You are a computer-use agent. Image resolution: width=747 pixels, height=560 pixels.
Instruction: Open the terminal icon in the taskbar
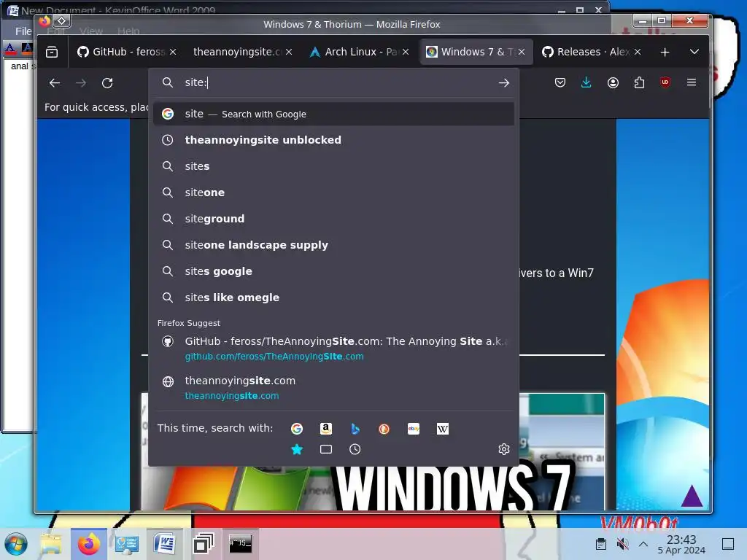[x=241, y=544]
